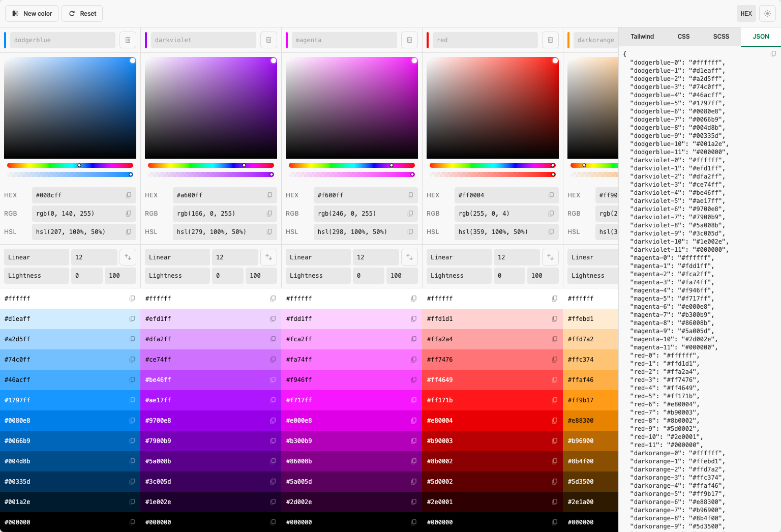Copy darkviolet RGB value rgb(166, 0, 255)

tap(269, 214)
